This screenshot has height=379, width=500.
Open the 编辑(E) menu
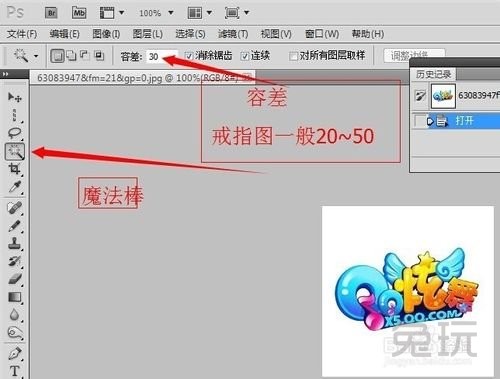click(64, 34)
